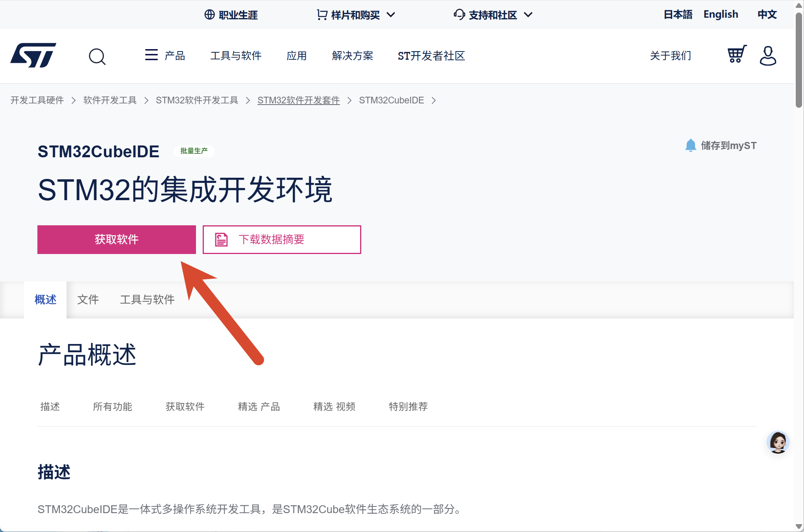Go to STM32软件开发套件 breadcrumb

[x=299, y=100]
